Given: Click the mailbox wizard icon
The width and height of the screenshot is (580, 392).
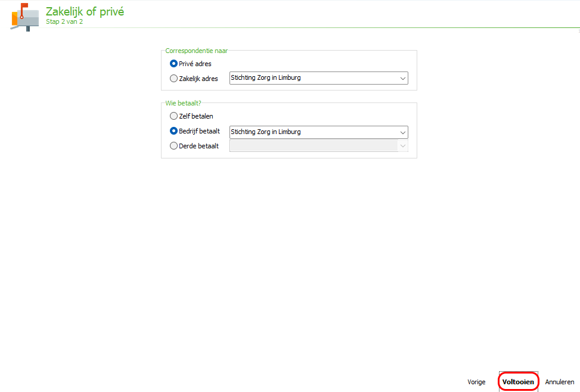Looking at the screenshot, I should 25,17.
